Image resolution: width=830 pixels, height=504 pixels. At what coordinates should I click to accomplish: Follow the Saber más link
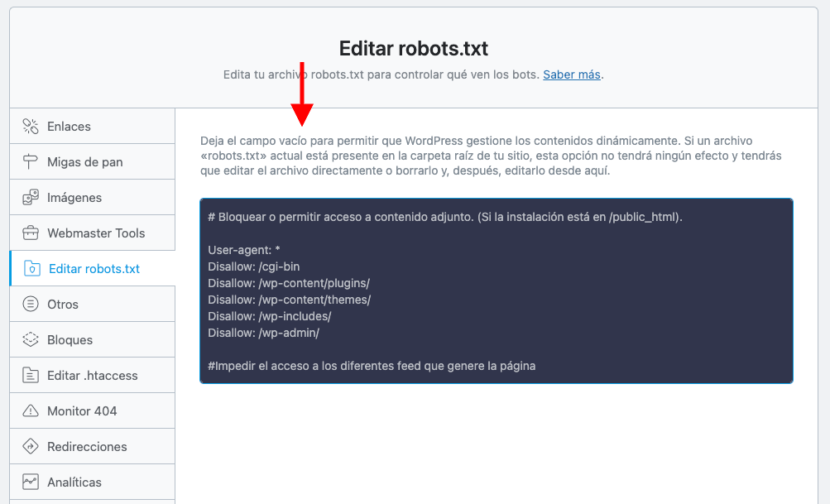point(572,74)
